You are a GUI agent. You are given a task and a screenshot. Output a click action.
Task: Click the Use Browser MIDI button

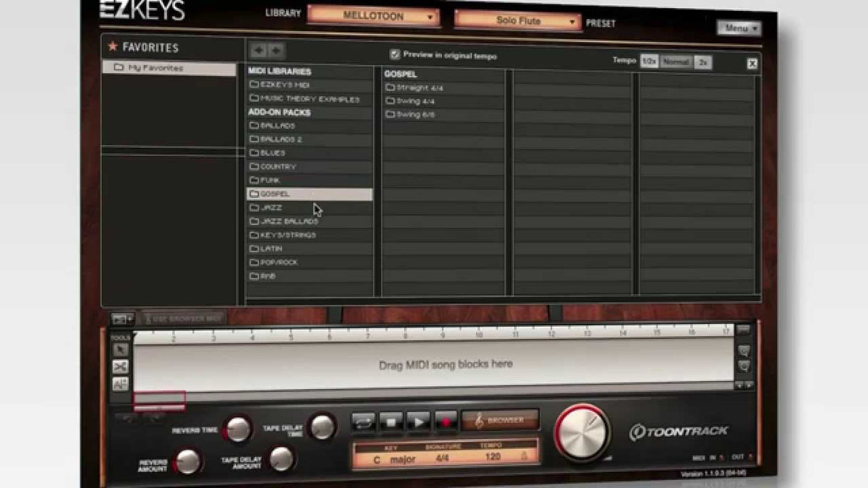tap(183, 318)
